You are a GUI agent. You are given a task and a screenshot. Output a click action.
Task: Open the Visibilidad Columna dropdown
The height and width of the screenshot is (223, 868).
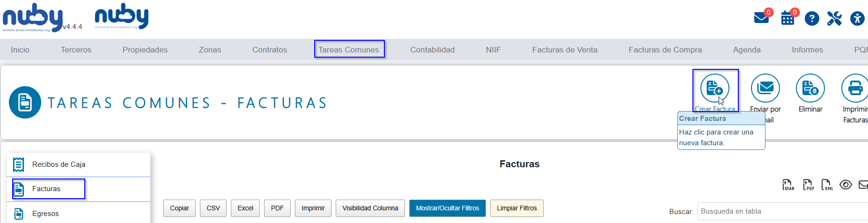tap(370, 208)
